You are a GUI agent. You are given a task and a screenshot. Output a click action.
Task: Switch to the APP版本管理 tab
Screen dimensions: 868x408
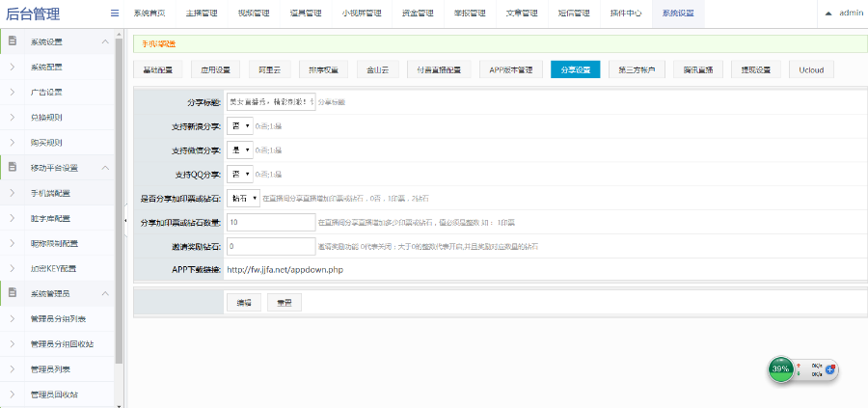(x=511, y=69)
